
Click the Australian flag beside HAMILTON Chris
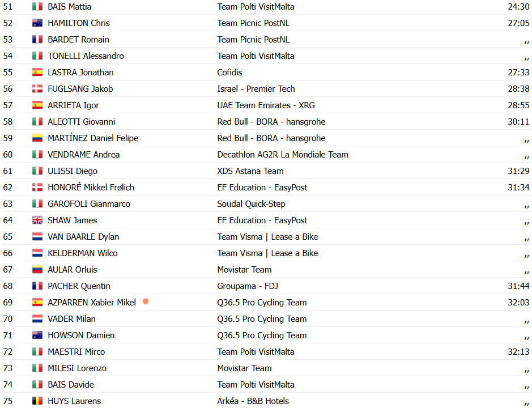[x=37, y=23]
